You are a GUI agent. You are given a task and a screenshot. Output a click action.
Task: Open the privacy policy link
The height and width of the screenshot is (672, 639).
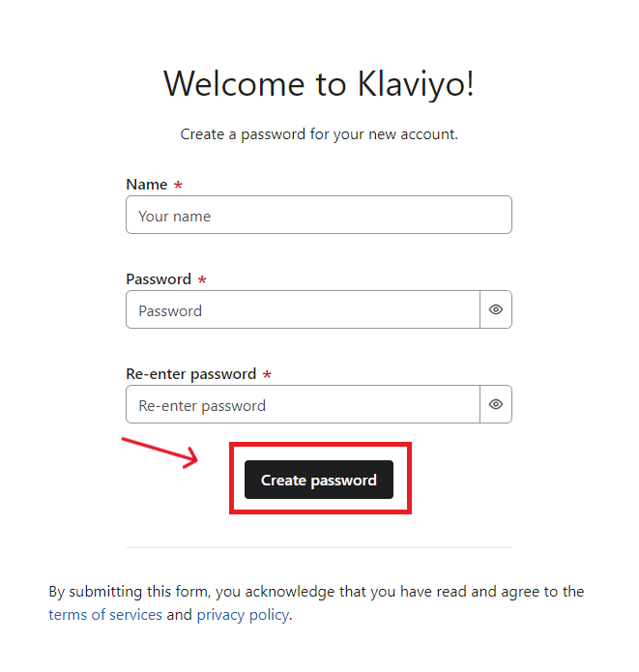coord(243,615)
